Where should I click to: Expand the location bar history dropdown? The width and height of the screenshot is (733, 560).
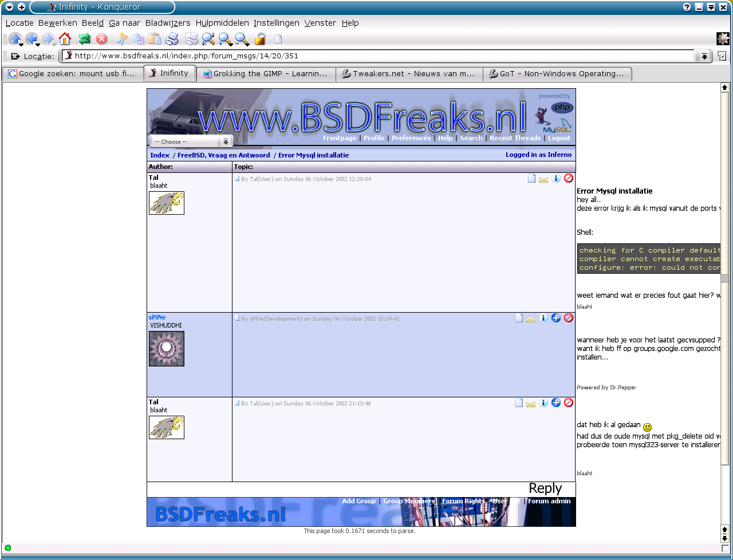click(704, 56)
